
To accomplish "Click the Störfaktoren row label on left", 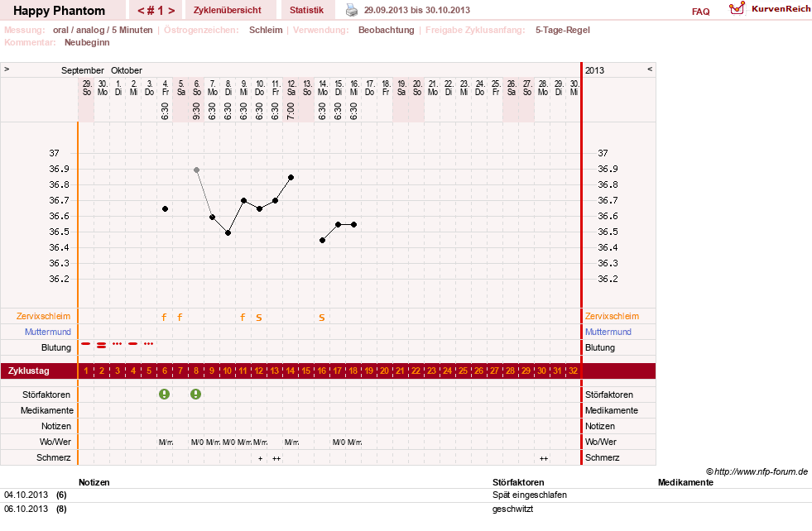I will pyautogui.click(x=46, y=395).
